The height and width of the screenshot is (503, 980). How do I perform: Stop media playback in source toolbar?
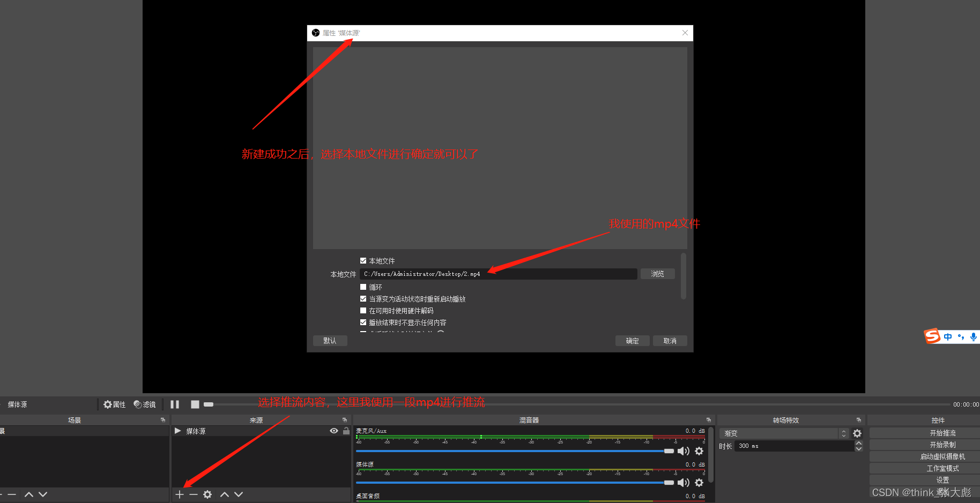pyautogui.click(x=195, y=404)
